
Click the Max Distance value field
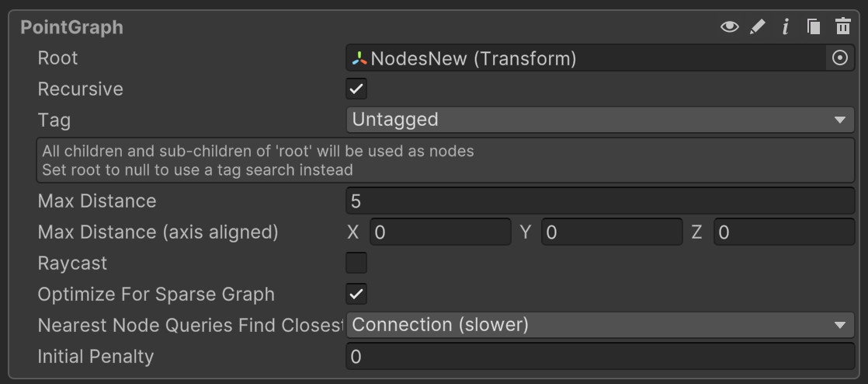coord(599,201)
